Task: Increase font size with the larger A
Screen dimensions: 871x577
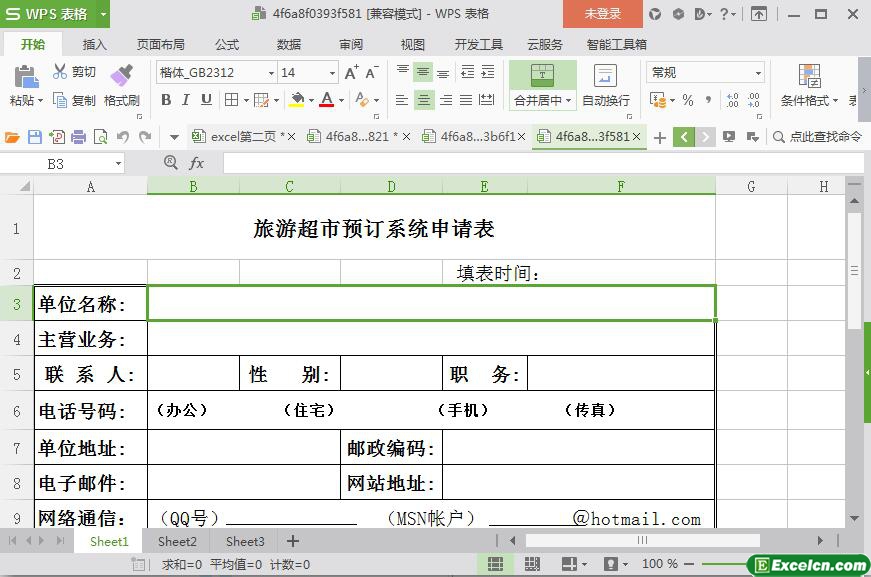Action: pos(352,72)
